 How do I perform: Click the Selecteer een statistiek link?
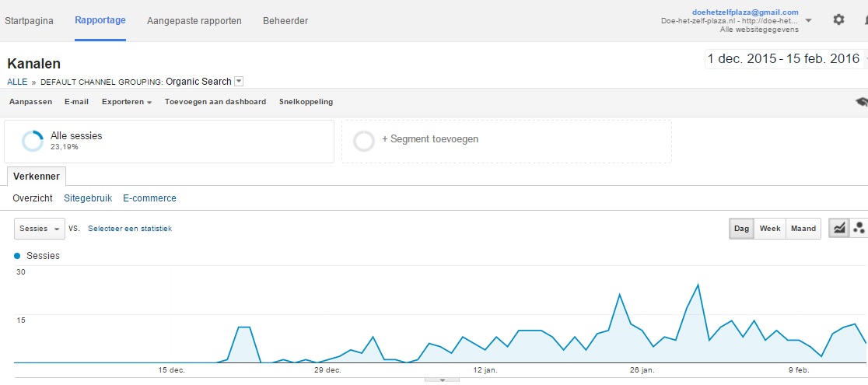click(x=130, y=228)
